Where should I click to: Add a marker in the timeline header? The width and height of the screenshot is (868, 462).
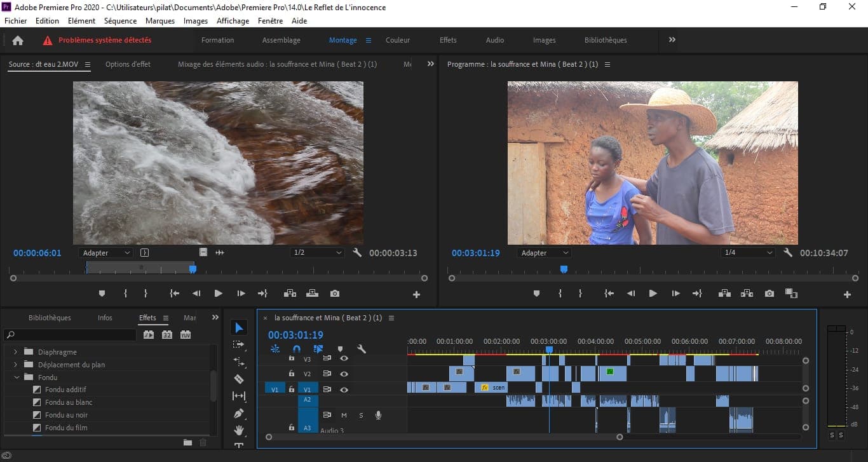point(340,349)
